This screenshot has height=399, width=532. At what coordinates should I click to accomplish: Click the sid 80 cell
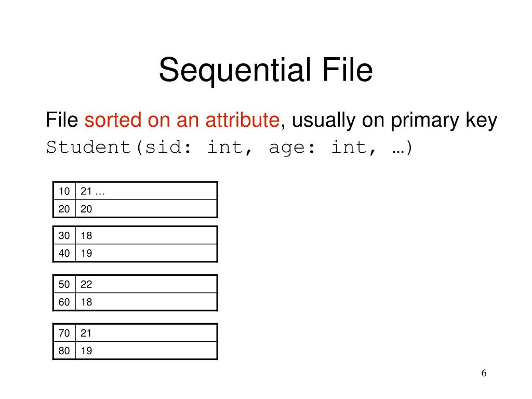tap(64, 351)
